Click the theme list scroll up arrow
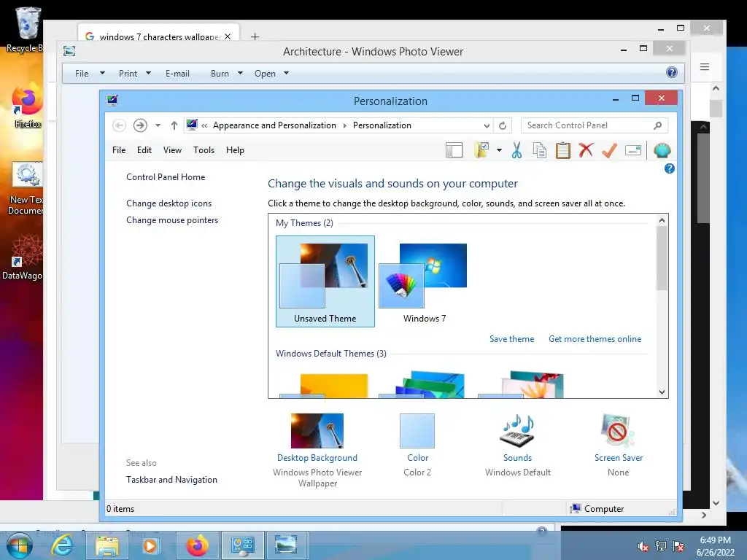 tap(662, 220)
